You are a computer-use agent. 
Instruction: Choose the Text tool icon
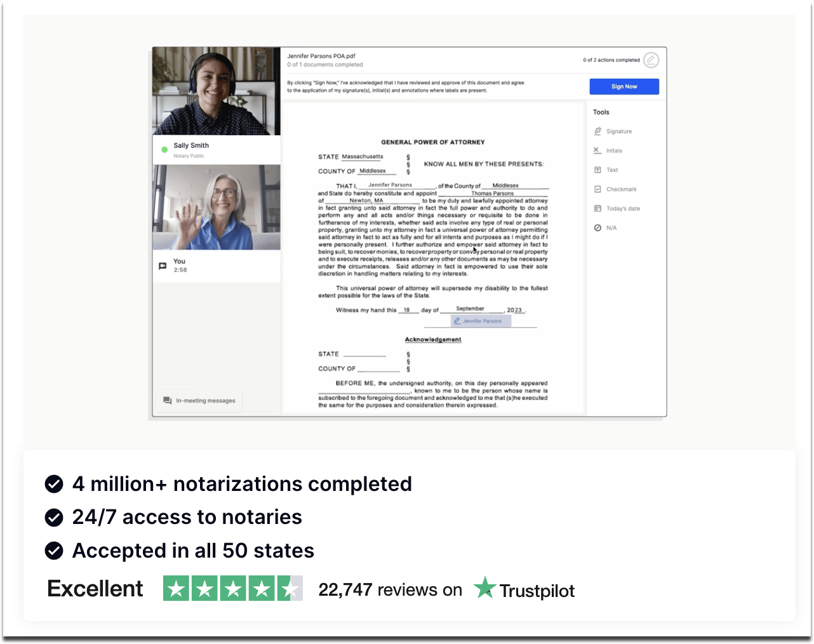coord(597,170)
